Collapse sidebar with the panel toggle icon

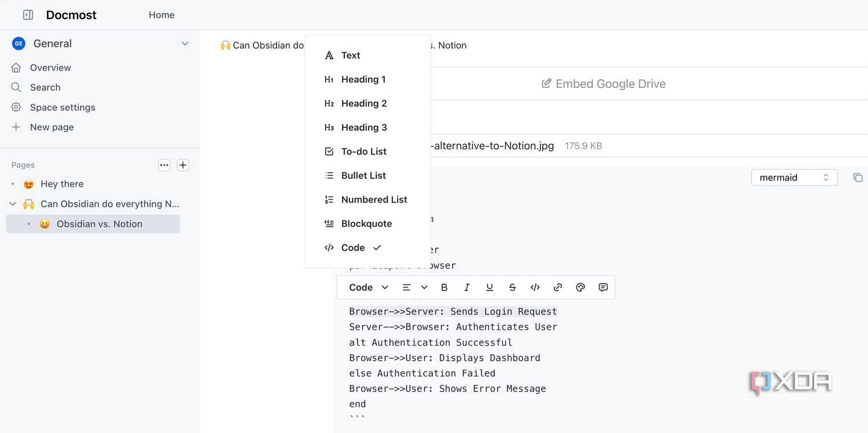coord(28,15)
